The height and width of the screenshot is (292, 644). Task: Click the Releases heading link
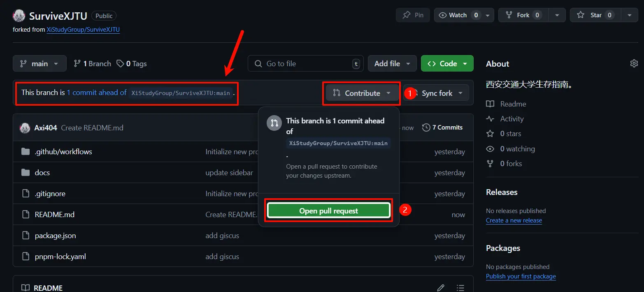coord(502,192)
